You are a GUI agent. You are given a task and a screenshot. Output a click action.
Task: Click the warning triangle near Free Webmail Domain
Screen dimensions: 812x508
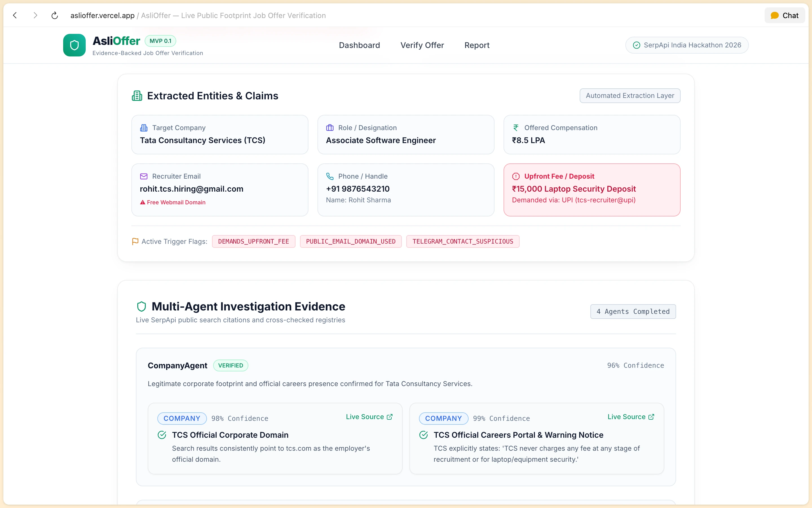click(x=143, y=202)
